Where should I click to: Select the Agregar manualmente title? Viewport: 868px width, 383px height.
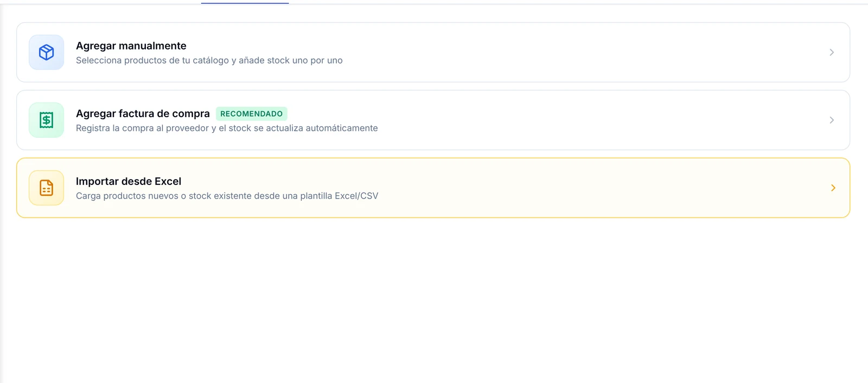[131, 46]
